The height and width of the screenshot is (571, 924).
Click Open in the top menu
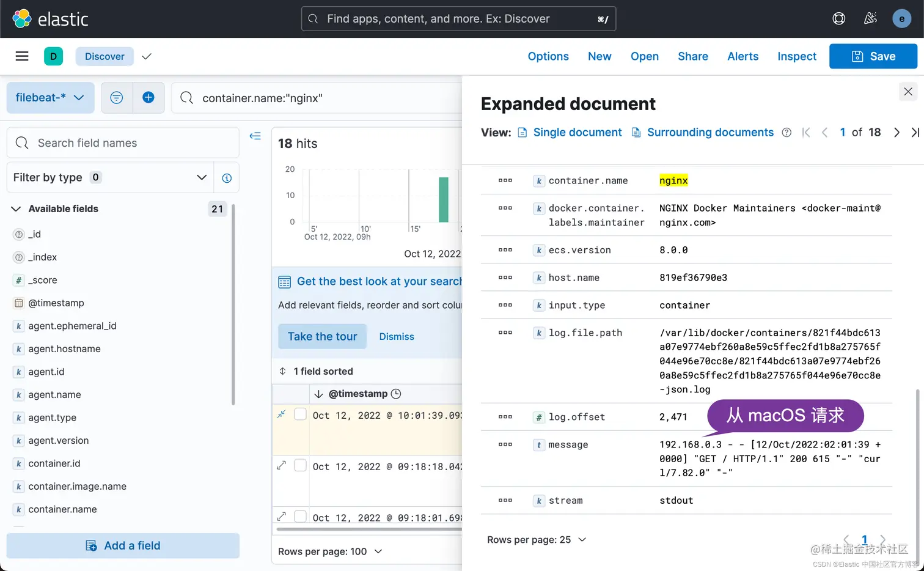[645, 56]
